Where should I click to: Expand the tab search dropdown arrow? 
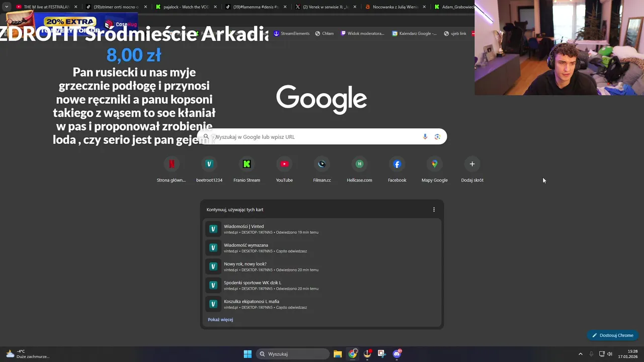[7, 7]
